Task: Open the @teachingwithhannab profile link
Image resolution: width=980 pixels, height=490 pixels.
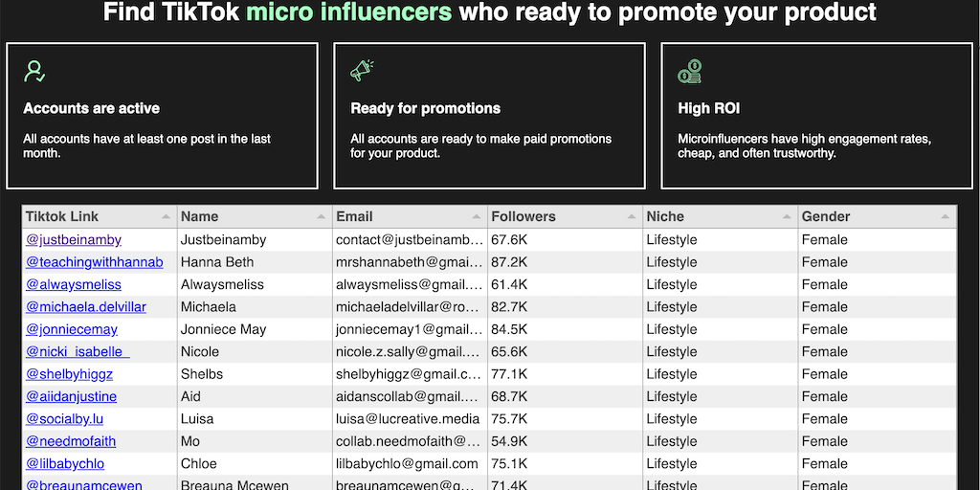Action: point(94,262)
